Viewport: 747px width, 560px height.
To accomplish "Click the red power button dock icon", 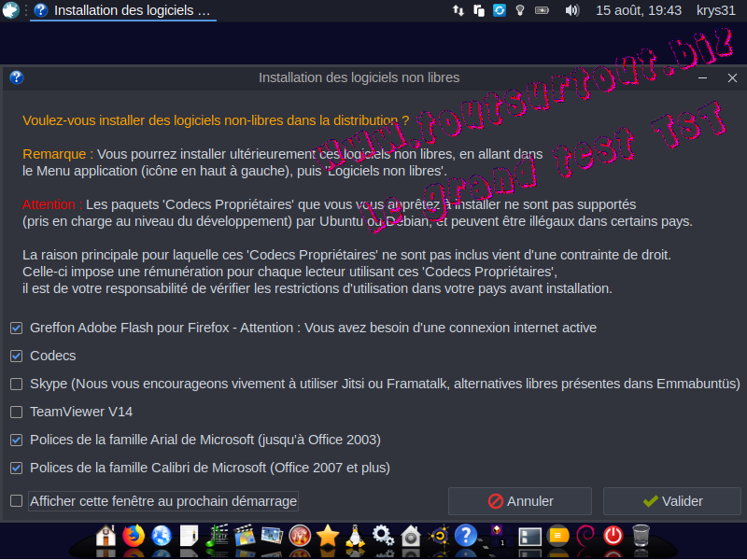I will [613, 536].
